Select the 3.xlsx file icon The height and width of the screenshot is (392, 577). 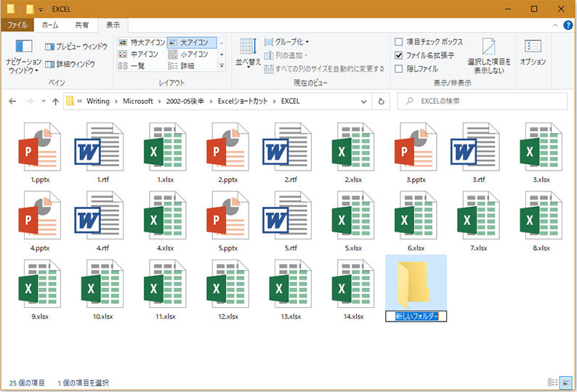541,147
